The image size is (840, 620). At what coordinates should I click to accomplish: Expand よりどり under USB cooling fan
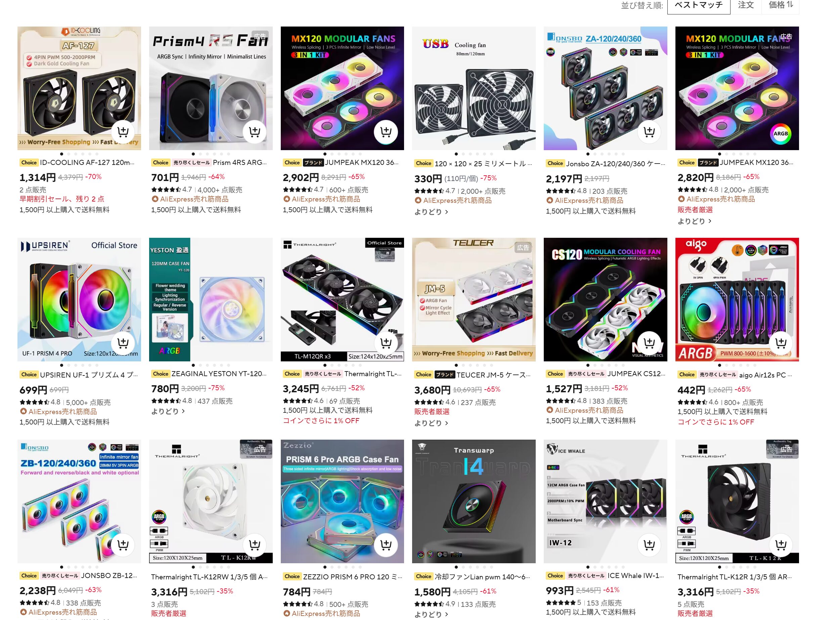coord(431,212)
